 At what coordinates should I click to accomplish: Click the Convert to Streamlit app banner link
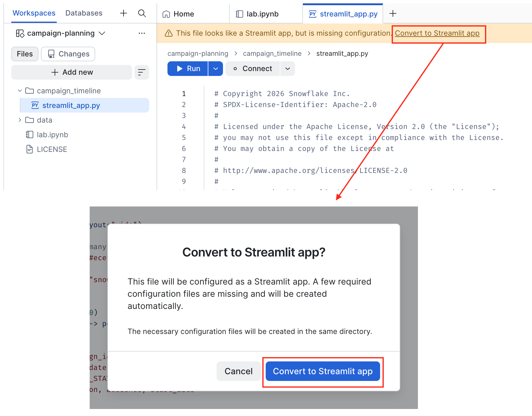pos(437,33)
